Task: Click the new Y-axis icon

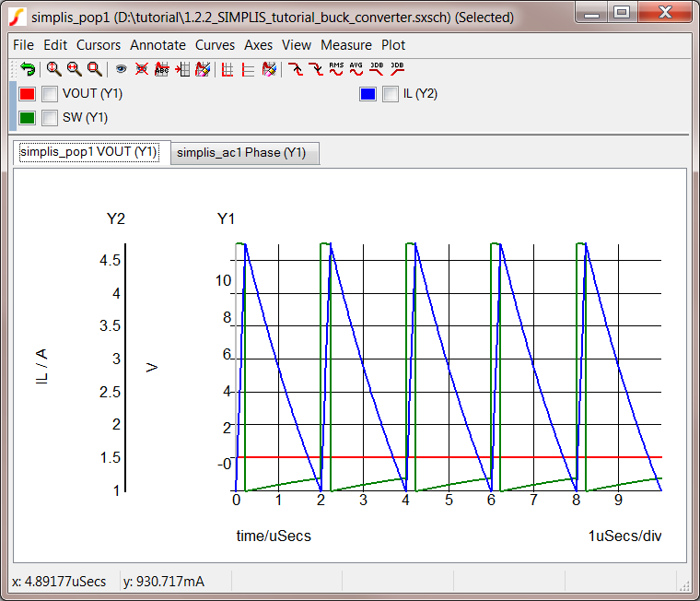Action: pos(248,70)
